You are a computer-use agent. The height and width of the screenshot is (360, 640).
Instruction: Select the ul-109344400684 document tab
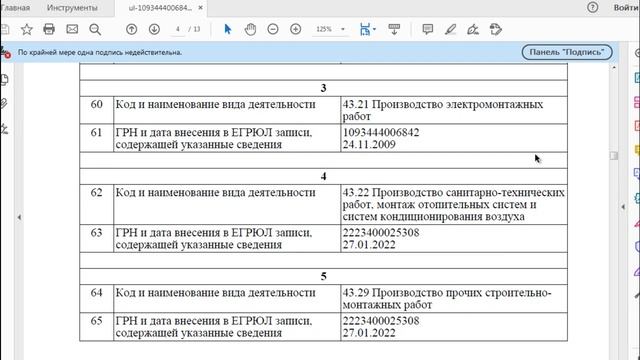[x=160, y=8]
